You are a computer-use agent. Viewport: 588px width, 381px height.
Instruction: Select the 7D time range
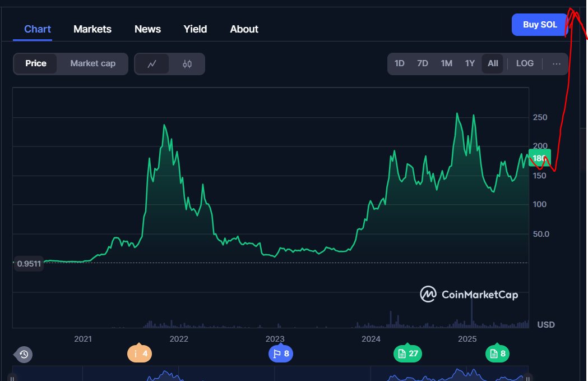423,63
